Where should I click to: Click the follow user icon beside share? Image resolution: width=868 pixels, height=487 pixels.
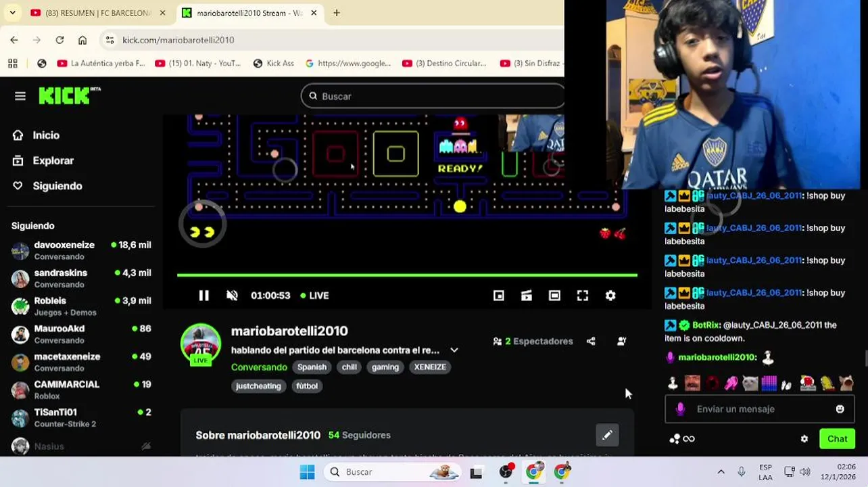coord(621,342)
